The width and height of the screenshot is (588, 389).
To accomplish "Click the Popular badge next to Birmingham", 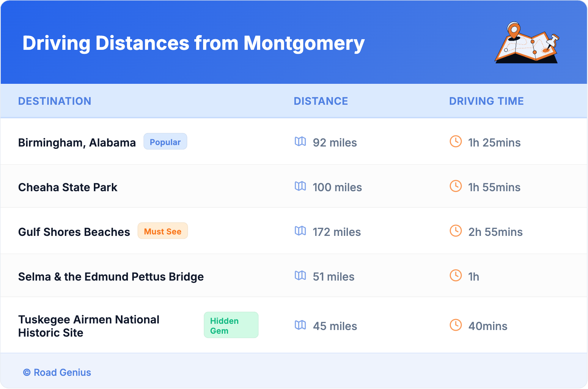I will click(165, 142).
